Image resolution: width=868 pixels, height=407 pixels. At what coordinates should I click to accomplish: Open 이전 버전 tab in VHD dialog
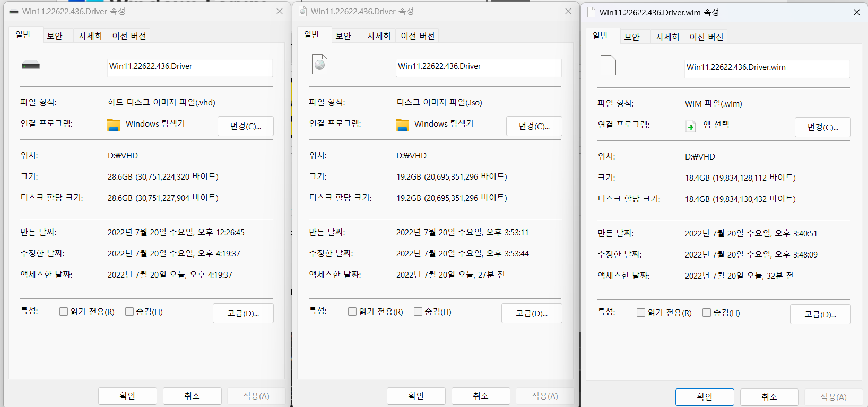click(x=129, y=36)
